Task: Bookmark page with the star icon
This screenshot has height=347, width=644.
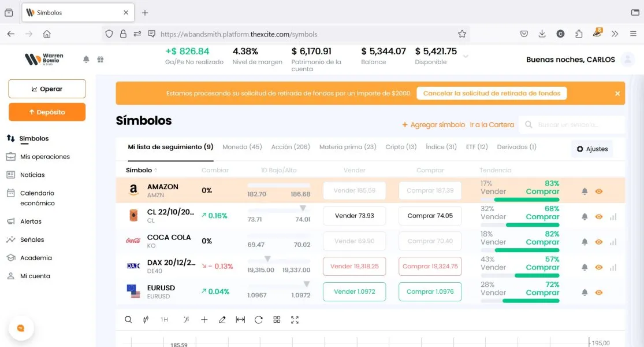Action: (462, 34)
